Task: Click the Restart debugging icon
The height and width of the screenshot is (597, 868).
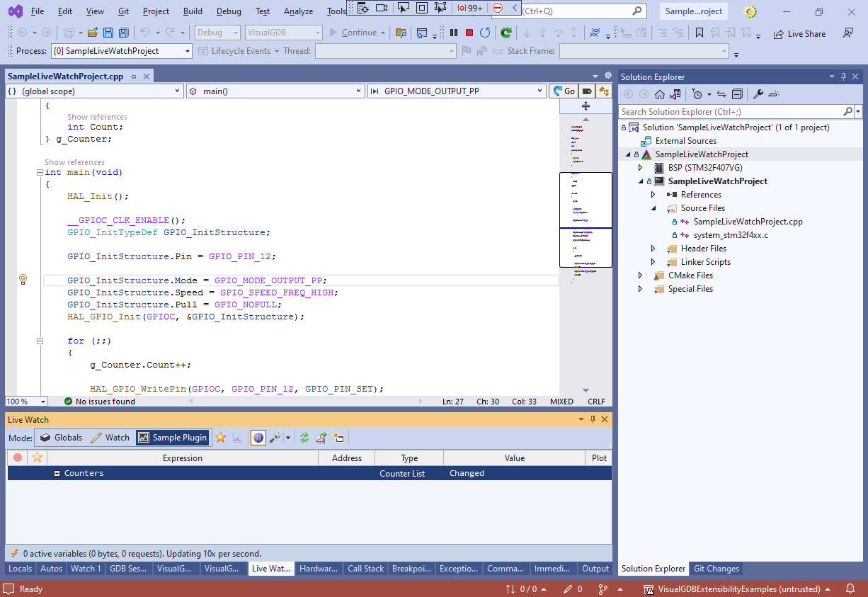Action: coord(485,33)
